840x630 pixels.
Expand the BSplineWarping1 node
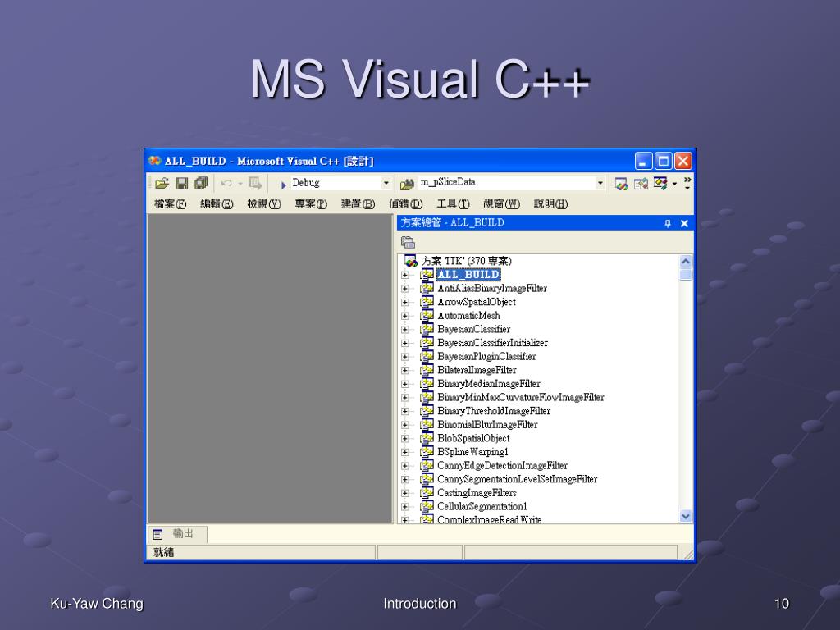coord(405,452)
